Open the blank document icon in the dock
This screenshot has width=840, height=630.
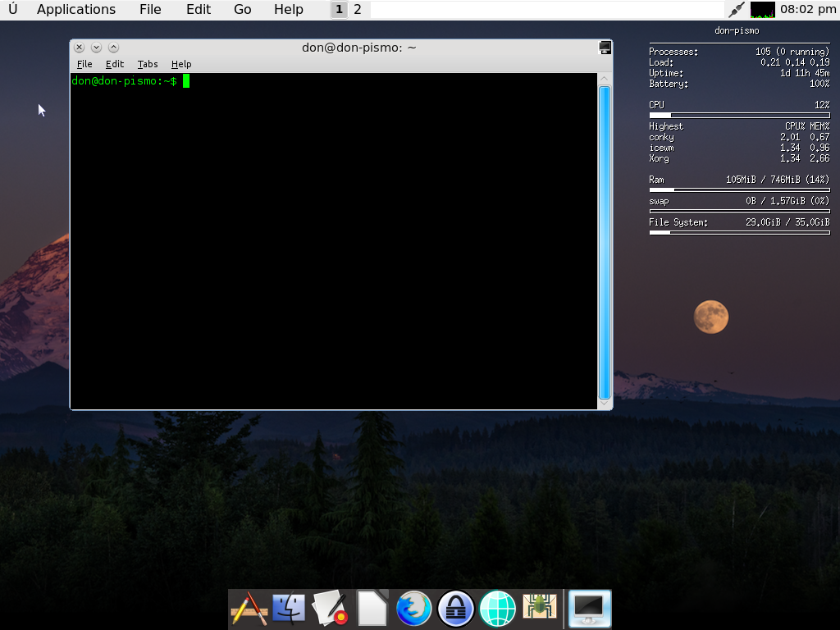tap(372, 609)
